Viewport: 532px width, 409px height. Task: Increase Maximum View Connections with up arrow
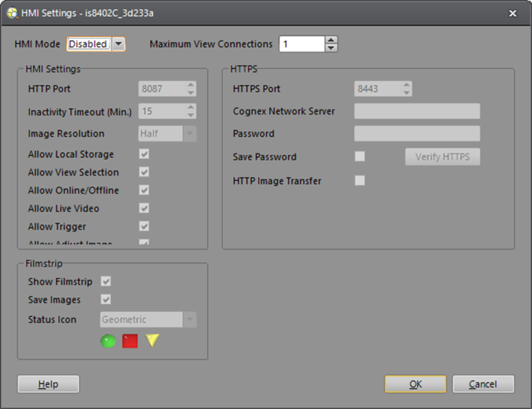(331, 40)
